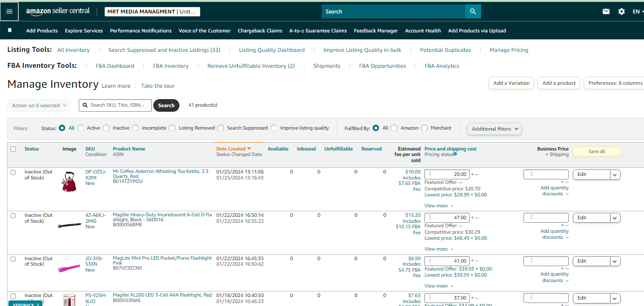Expand View more under Mini Pro pricing
This screenshot has width=644, height=306.
point(439,286)
